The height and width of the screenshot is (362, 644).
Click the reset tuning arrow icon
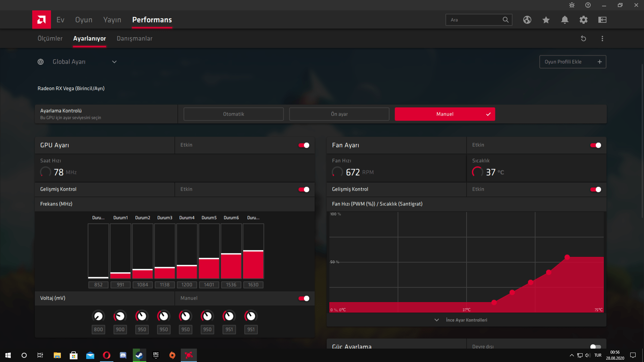coord(583,39)
